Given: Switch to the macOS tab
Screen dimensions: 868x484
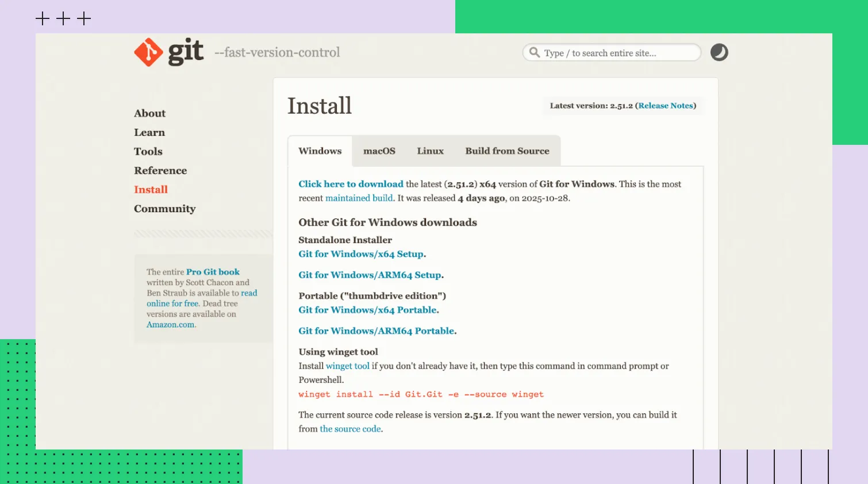Looking at the screenshot, I should [379, 151].
